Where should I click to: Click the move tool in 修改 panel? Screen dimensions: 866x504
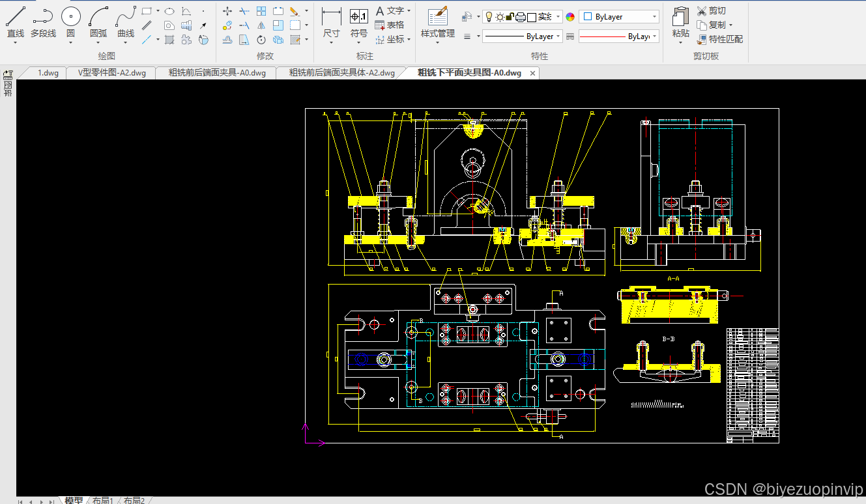tap(227, 11)
